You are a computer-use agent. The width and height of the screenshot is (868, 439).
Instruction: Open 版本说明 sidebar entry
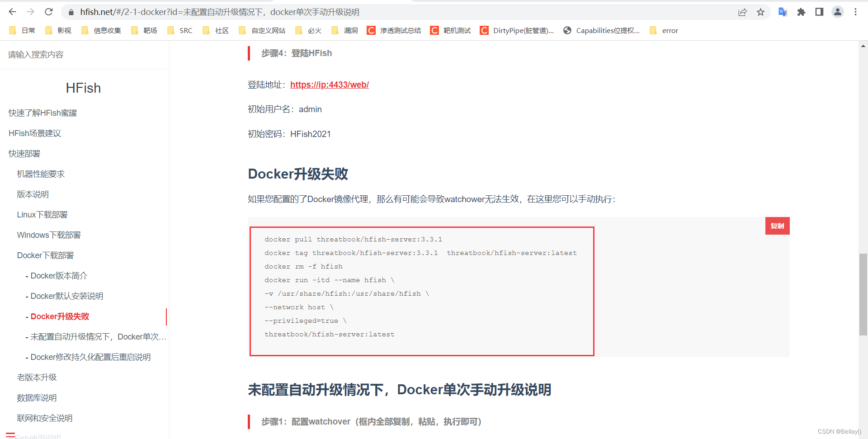point(33,194)
